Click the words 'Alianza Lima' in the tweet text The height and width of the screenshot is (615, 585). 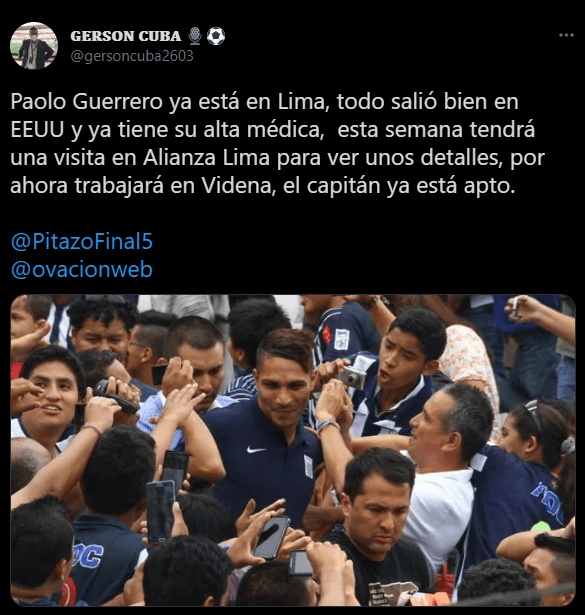[207, 158]
